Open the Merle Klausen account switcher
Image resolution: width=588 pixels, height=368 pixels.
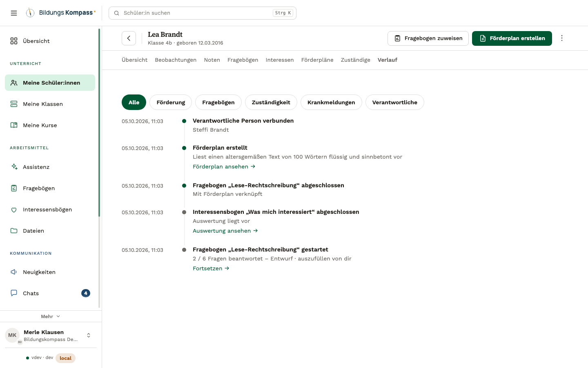pyautogui.click(x=51, y=335)
